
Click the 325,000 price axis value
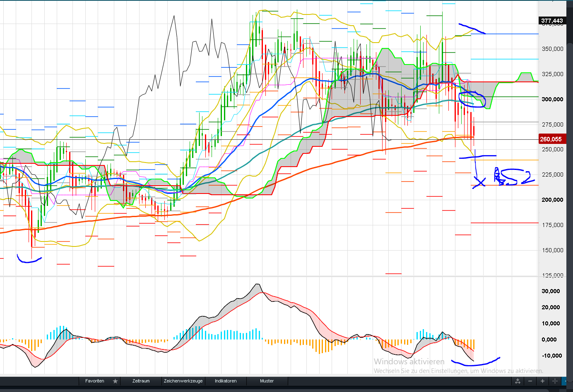coord(552,74)
